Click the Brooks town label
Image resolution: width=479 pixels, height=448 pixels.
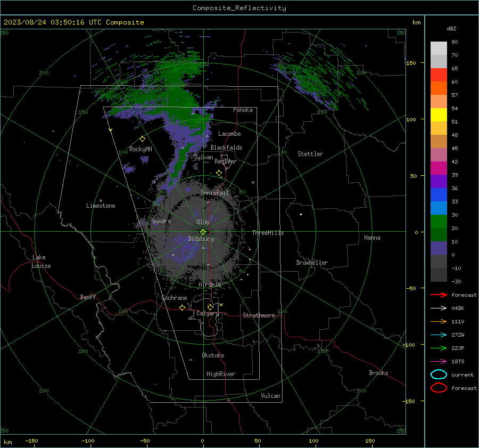coord(378,373)
